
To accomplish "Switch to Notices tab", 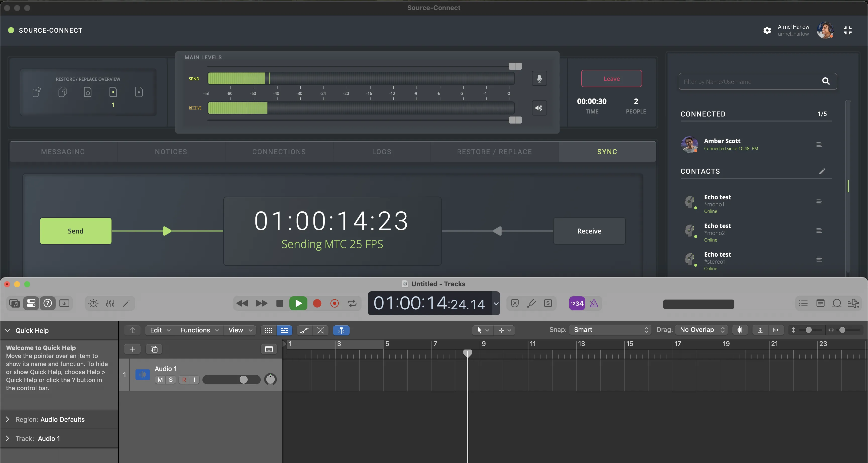I will coord(171,152).
